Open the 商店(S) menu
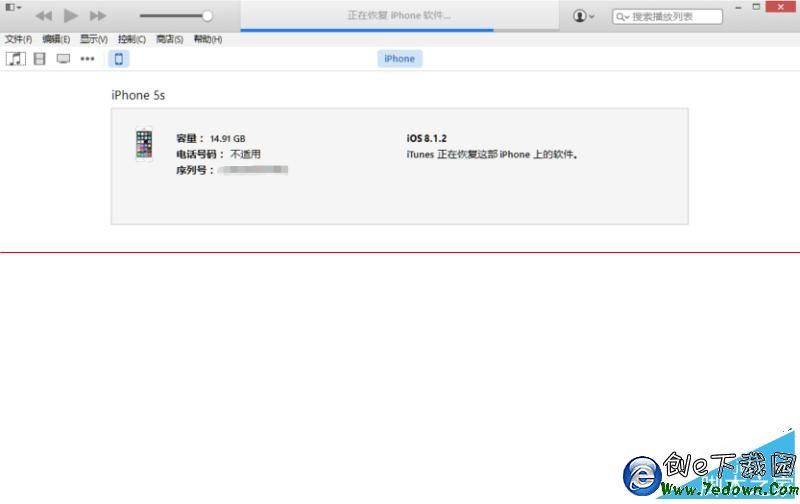Viewport: 800px width, 504px height. pyautogui.click(x=169, y=39)
